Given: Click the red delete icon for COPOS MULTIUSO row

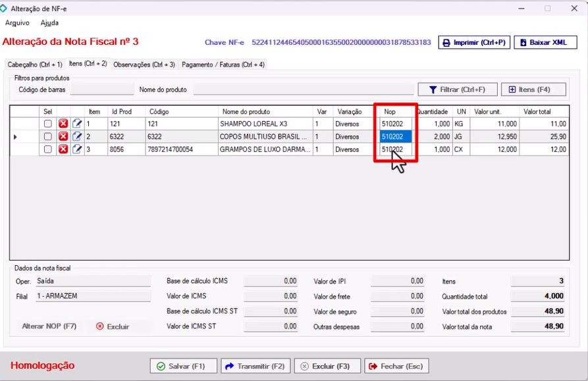Looking at the screenshot, I should [63, 137].
